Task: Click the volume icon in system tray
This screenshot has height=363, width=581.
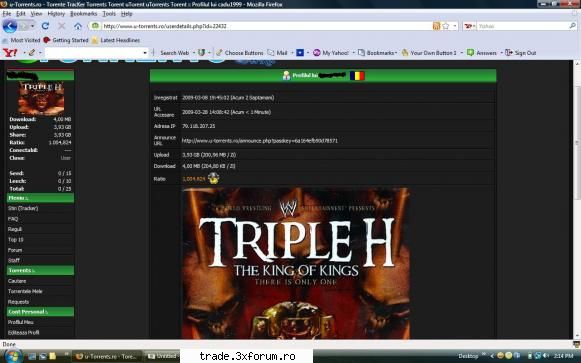Action: (546, 356)
